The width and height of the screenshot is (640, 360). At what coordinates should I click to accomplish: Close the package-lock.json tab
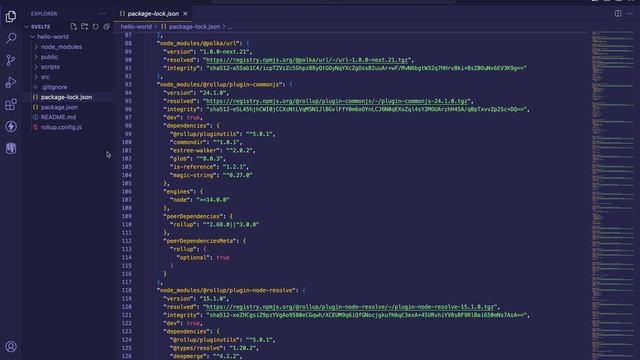185,14
